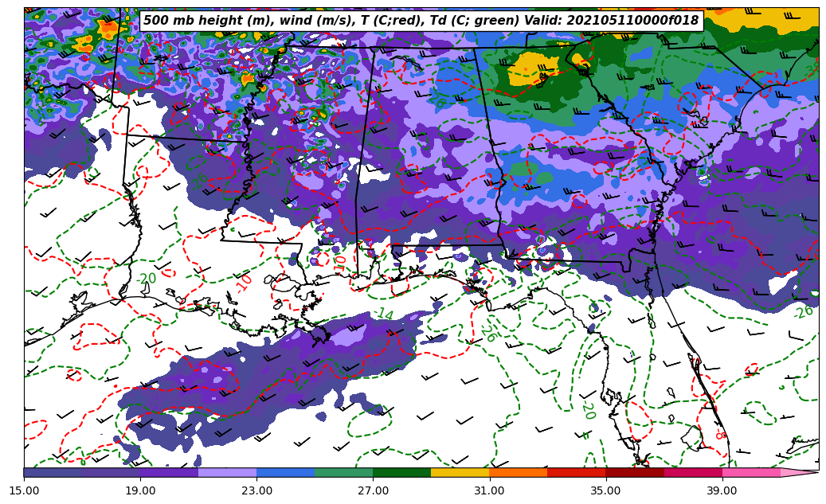Click the 27.00 colorbar tick label
The height and width of the screenshot is (504, 826).
[x=373, y=490]
